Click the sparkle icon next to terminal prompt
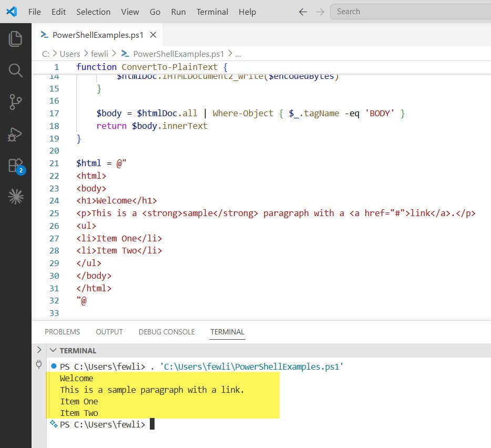Image resolution: width=491 pixels, height=448 pixels. (54, 424)
